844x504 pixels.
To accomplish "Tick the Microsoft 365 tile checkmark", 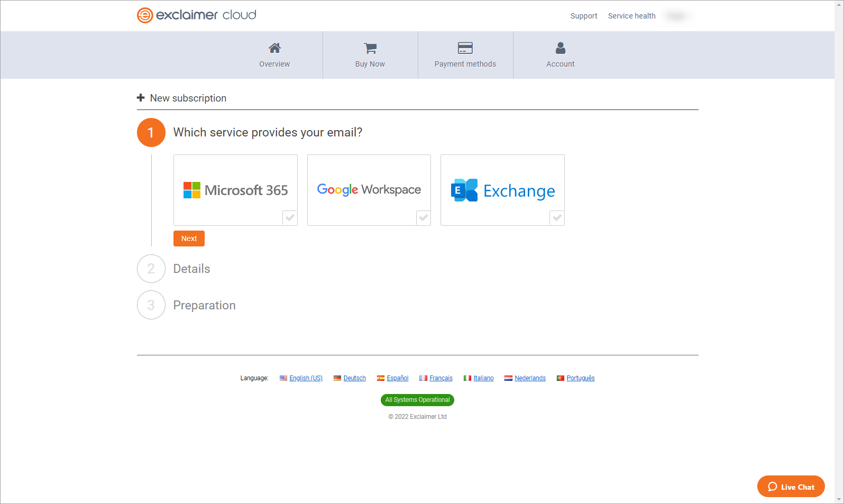I will click(290, 218).
